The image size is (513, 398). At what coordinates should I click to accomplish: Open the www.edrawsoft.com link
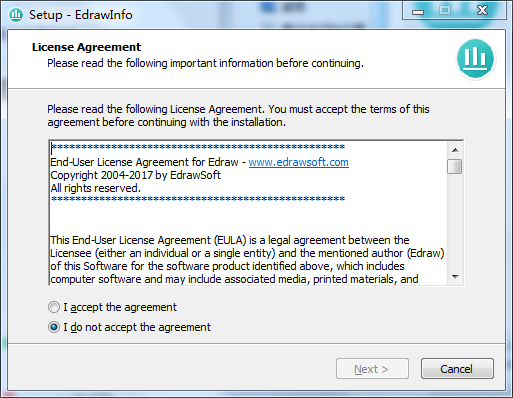coord(299,162)
